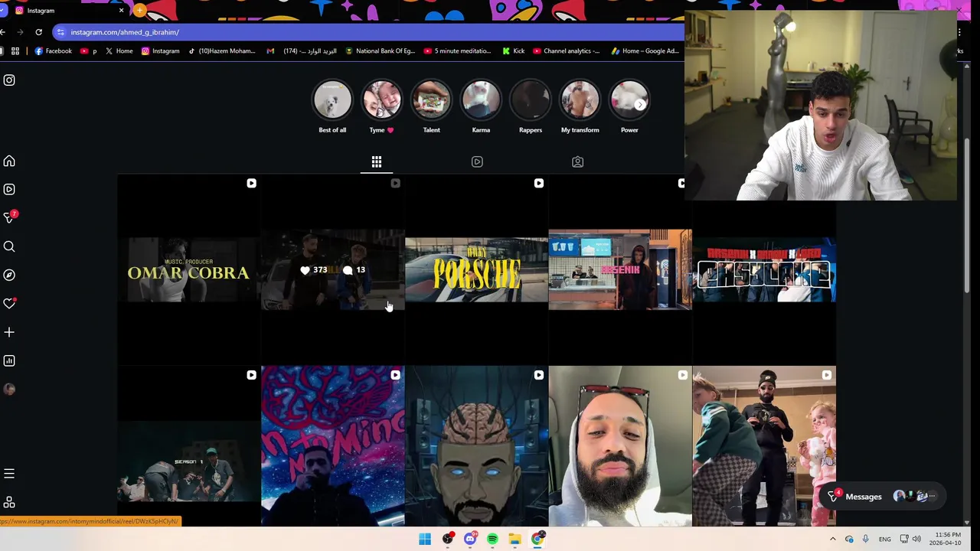Switch to the Posts grid tab
The width and height of the screenshot is (980, 551).
pyautogui.click(x=377, y=161)
